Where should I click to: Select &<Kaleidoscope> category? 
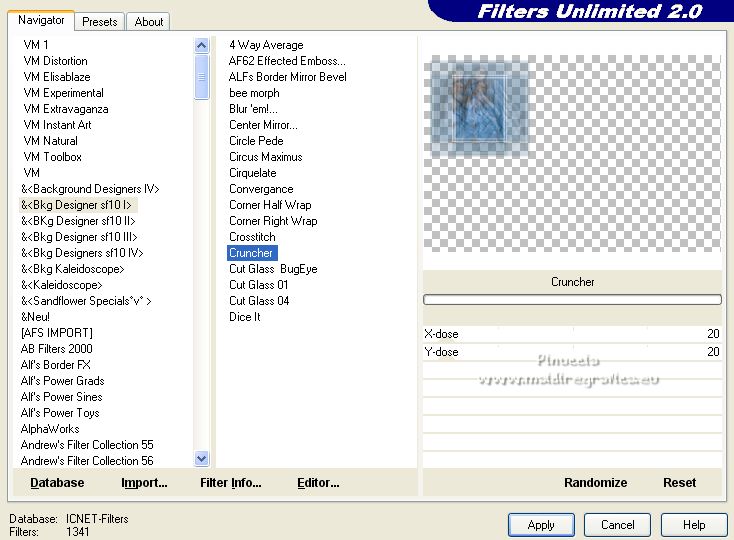[61, 285]
